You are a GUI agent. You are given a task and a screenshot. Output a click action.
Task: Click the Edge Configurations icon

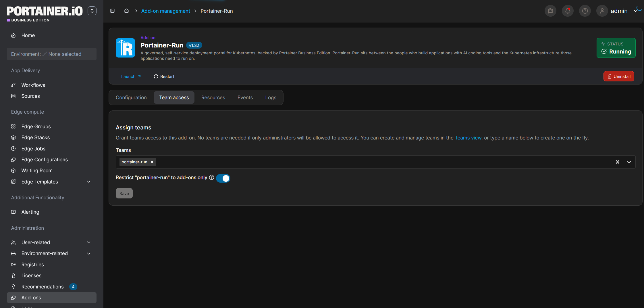pyautogui.click(x=13, y=160)
